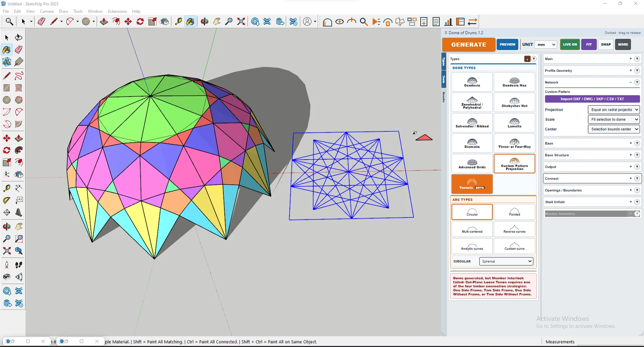Open the UNIT dropdown set to mm

point(546,44)
